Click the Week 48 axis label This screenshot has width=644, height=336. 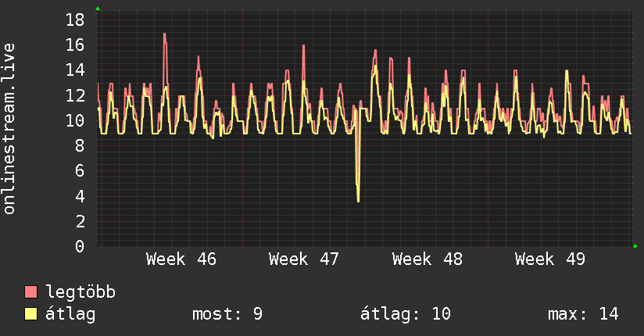coord(428,259)
